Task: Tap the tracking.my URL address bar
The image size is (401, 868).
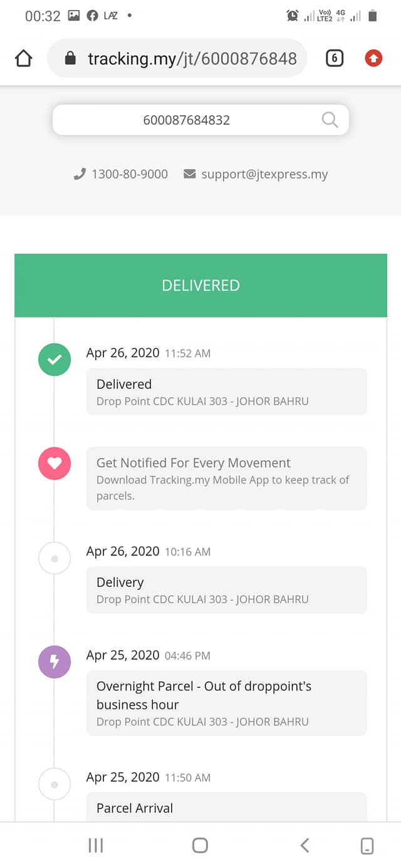Action: coord(177,59)
